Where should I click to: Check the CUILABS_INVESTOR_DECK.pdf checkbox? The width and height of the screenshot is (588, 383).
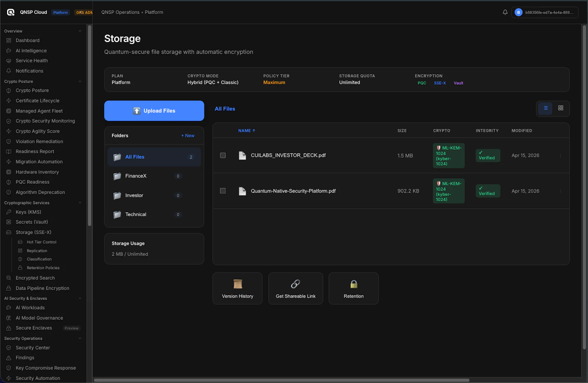pyautogui.click(x=222, y=155)
